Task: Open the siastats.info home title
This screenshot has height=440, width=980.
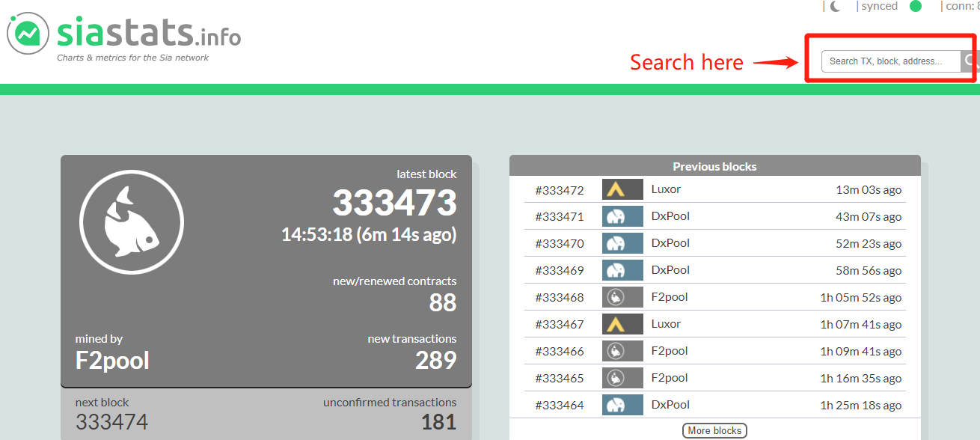Action: pos(149,32)
